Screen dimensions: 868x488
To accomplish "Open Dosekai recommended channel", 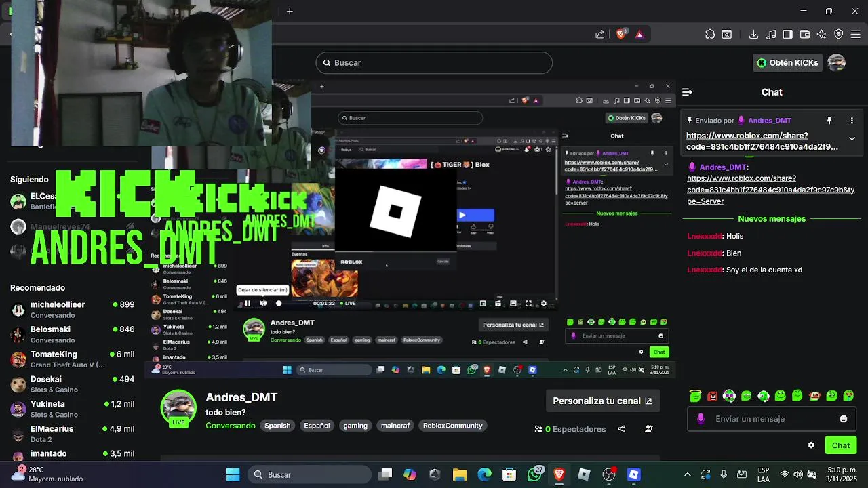I will [x=73, y=384].
